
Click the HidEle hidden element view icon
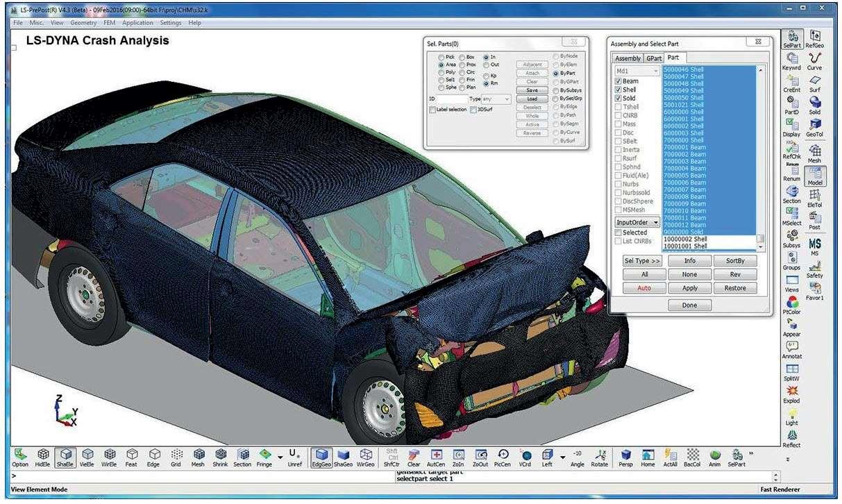coord(43,457)
